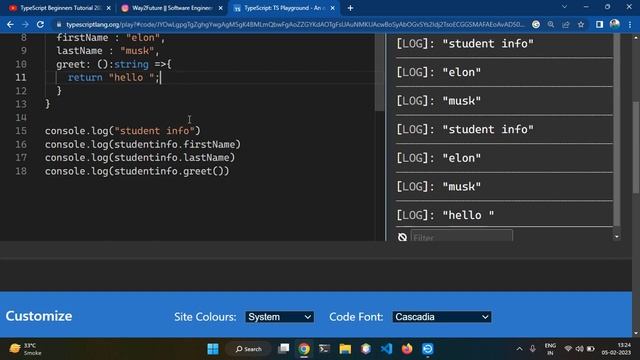
Task: Open the hexagon app icon on the taskbar
Action: (366, 349)
